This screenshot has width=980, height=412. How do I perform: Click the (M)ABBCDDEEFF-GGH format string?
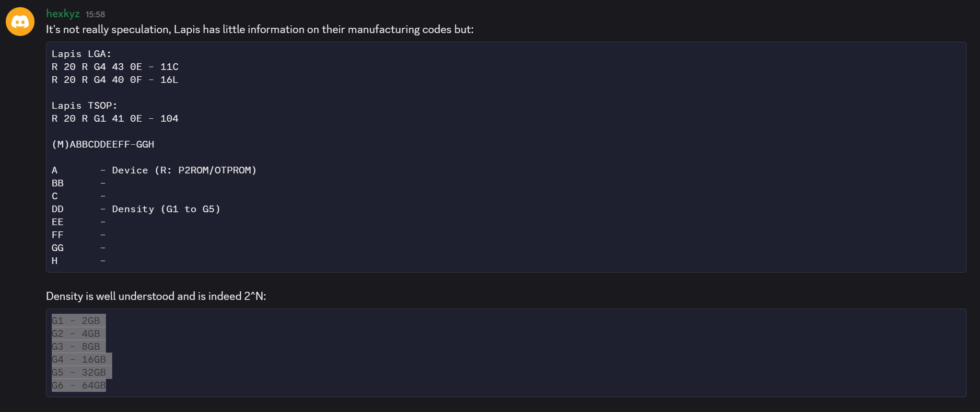(103, 145)
